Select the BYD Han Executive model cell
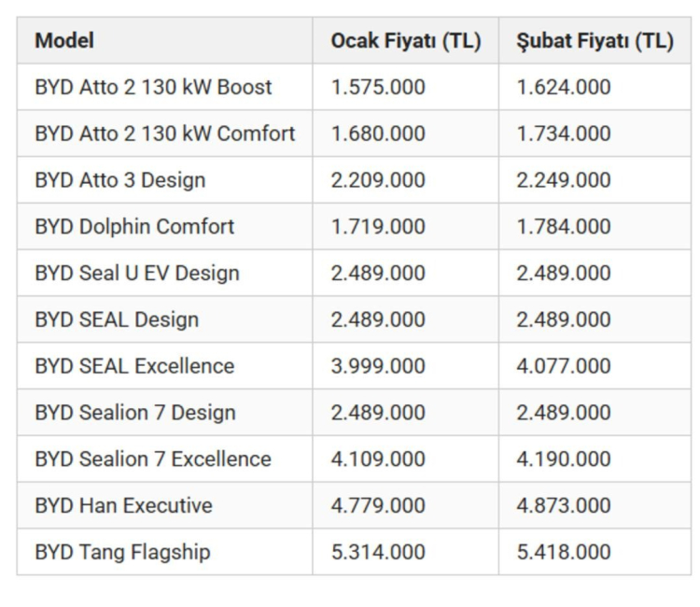 tap(123, 506)
